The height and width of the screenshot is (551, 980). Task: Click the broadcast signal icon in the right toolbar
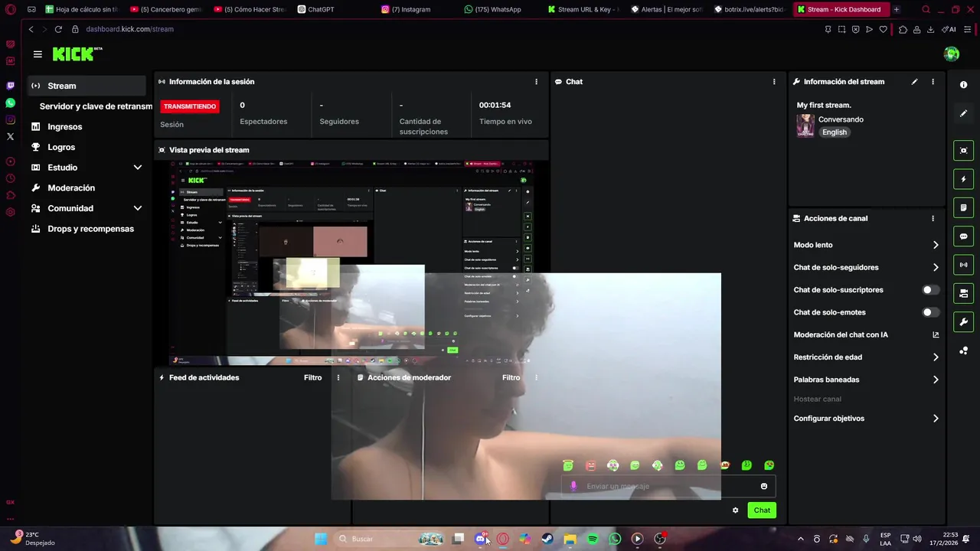pyautogui.click(x=964, y=265)
